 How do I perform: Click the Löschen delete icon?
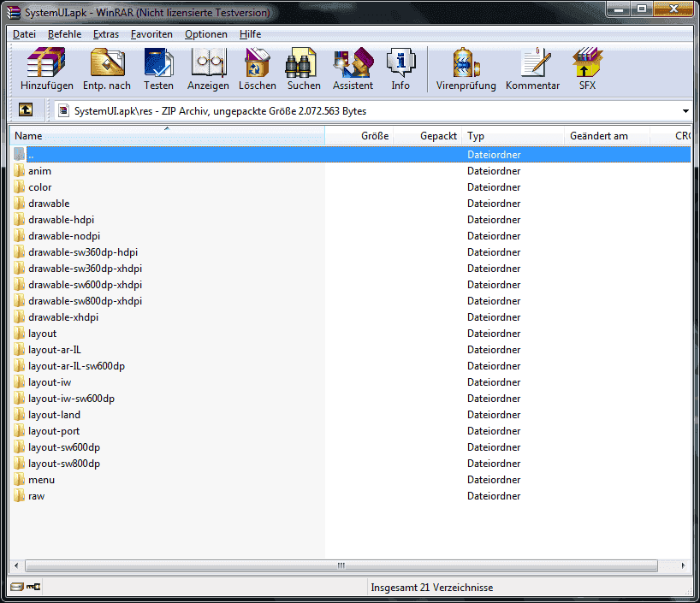257,68
